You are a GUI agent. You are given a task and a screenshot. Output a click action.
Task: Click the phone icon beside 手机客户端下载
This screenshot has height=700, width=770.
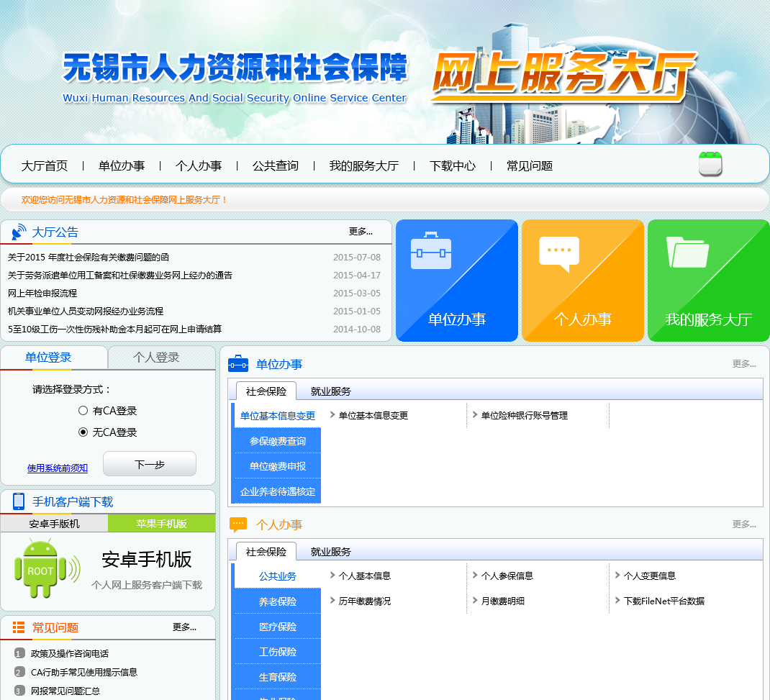click(19, 501)
